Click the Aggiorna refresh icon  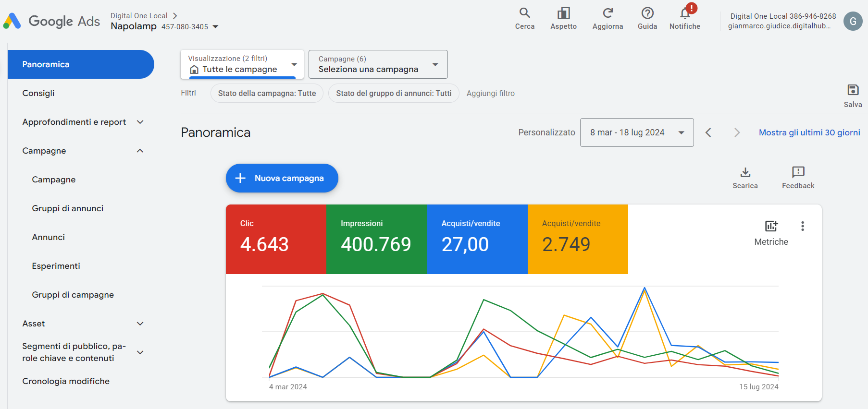click(x=608, y=13)
